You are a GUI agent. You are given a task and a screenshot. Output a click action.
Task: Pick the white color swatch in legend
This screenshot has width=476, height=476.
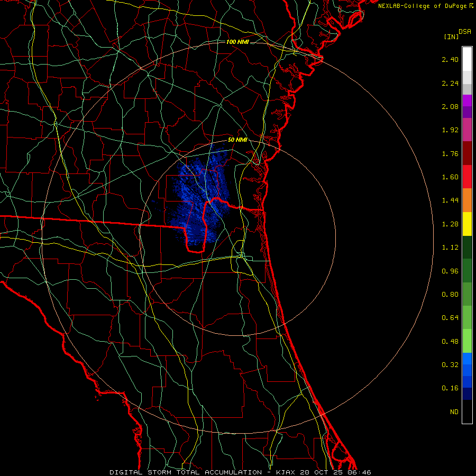[467, 59]
